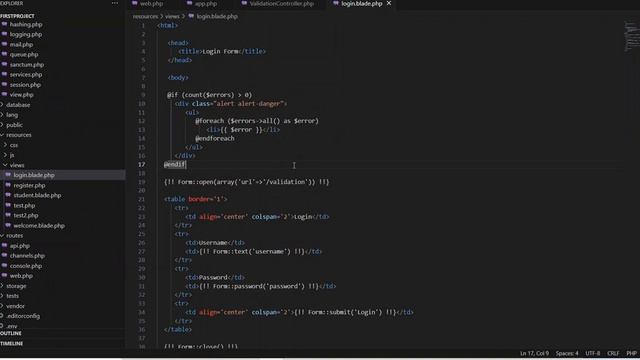Open the Explorer more actions ellipsis
Screen dimensions: 640x360
click(115, 3)
